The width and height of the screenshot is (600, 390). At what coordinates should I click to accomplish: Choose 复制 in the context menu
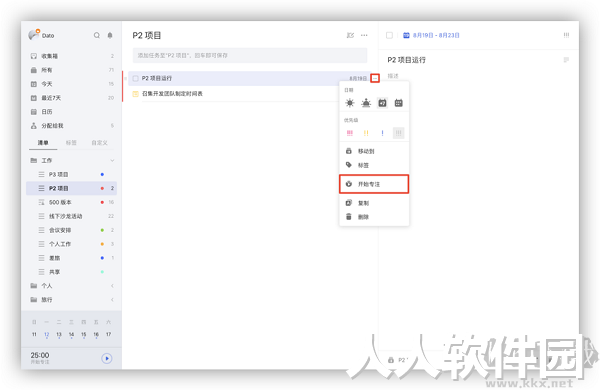374,203
